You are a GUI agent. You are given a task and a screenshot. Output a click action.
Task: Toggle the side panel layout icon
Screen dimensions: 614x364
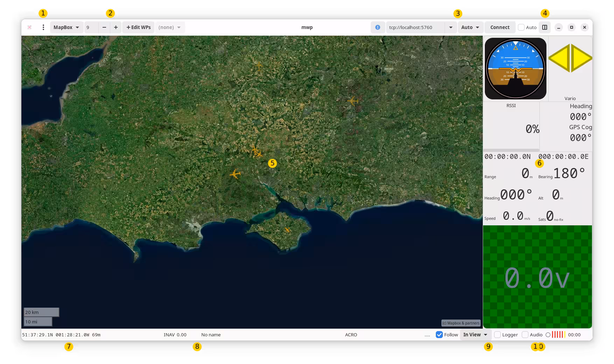tap(545, 27)
